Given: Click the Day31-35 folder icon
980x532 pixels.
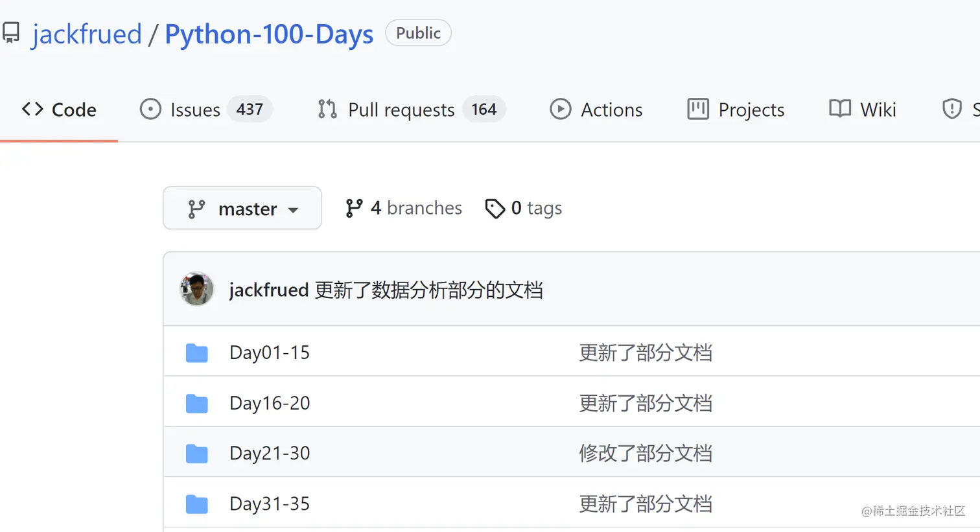Looking at the screenshot, I should point(196,504).
